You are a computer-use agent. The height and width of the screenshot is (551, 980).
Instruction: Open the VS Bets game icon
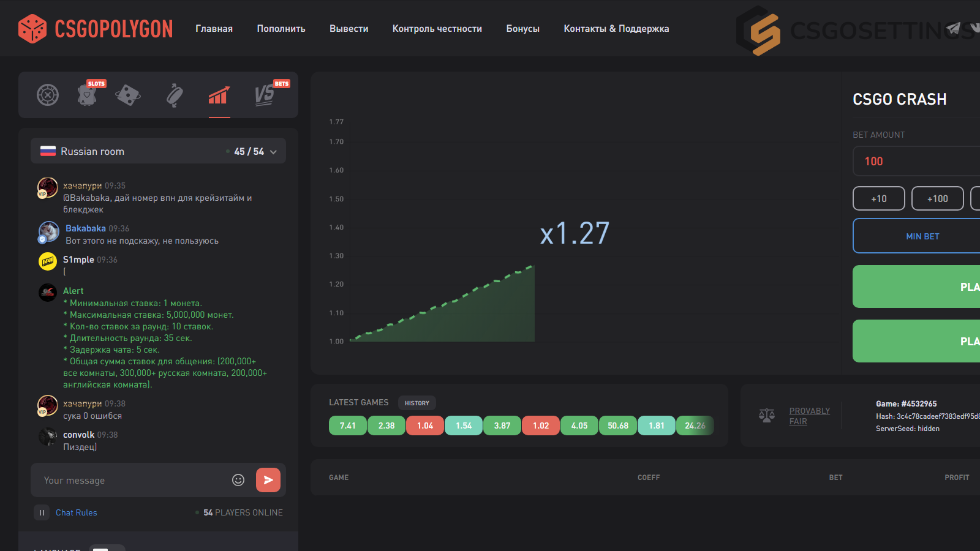click(x=265, y=95)
